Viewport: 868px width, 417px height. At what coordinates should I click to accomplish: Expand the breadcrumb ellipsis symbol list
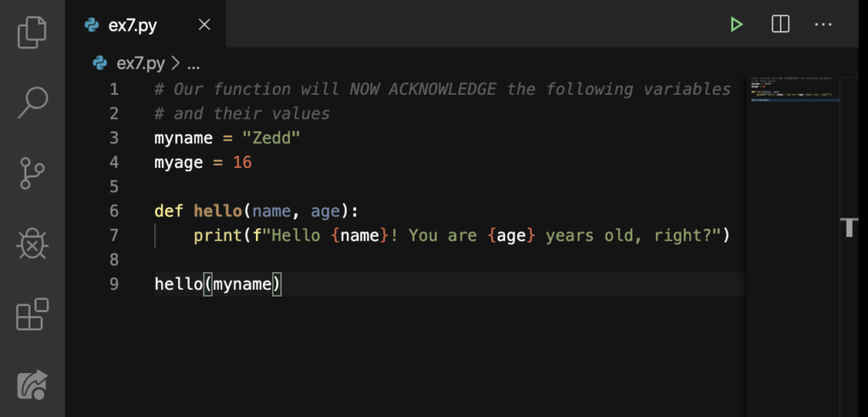tap(193, 64)
